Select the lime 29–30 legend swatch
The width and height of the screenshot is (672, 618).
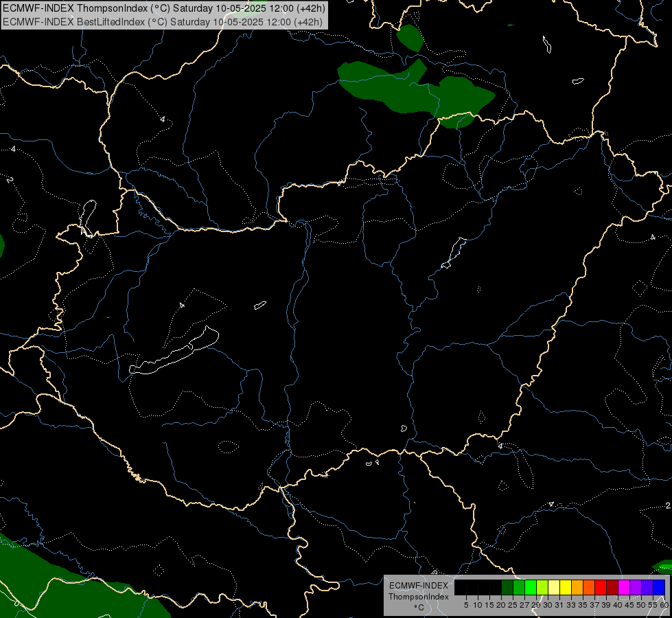point(542,587)
